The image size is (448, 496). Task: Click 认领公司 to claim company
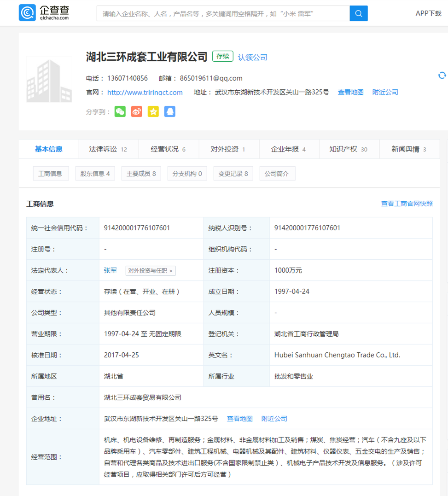(253, 57)
